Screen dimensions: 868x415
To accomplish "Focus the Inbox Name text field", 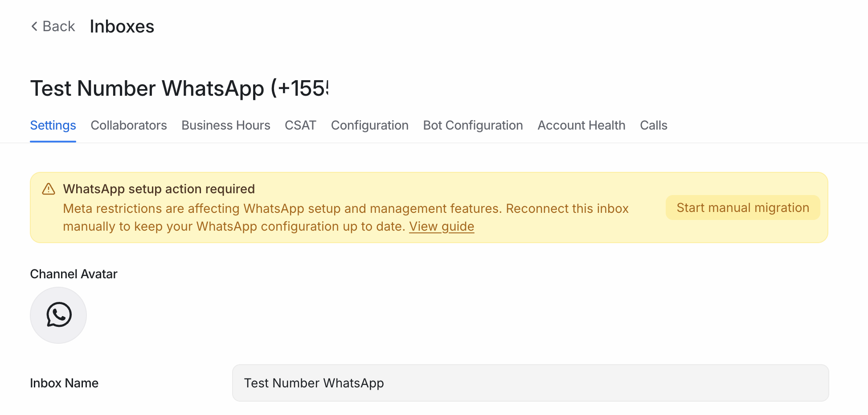I will pyautogui.click(x=530, y=383).
